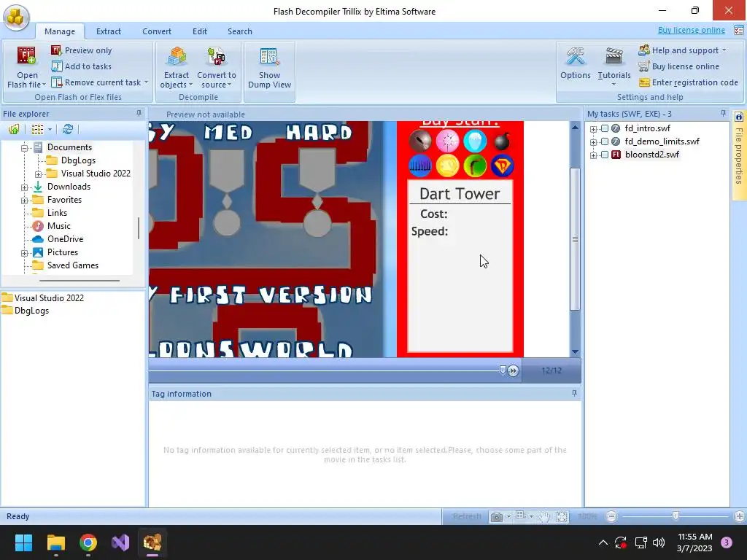
Task: Select DbgLogs in lower file list
Action: tap(31, 311)
